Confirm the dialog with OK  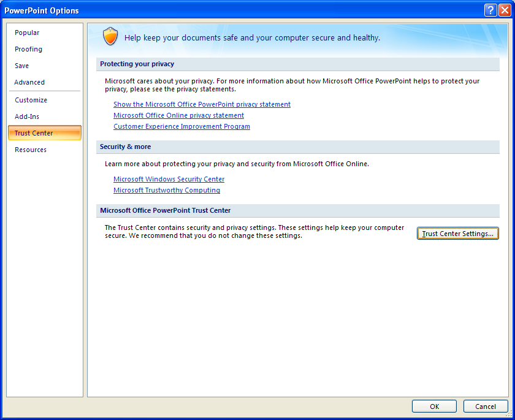click(434, 407)
